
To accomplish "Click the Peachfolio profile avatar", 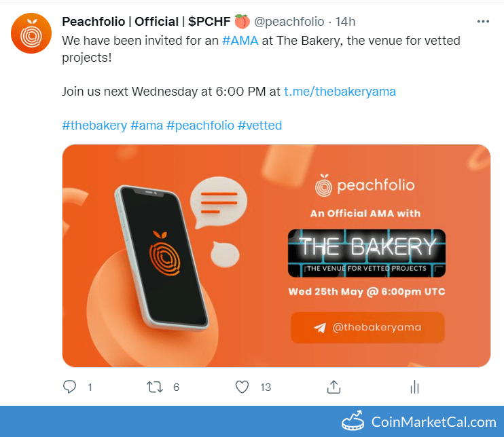I will tap(31, 33).
